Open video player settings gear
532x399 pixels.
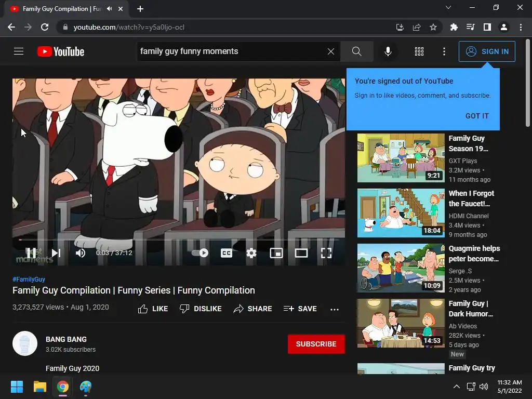(251, 253)
